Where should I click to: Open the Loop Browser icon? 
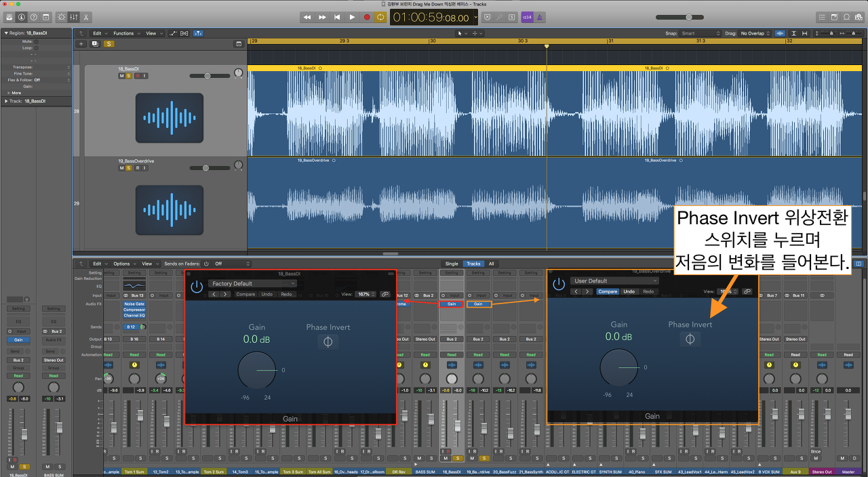pyautogui.click(x=846, y=16)
